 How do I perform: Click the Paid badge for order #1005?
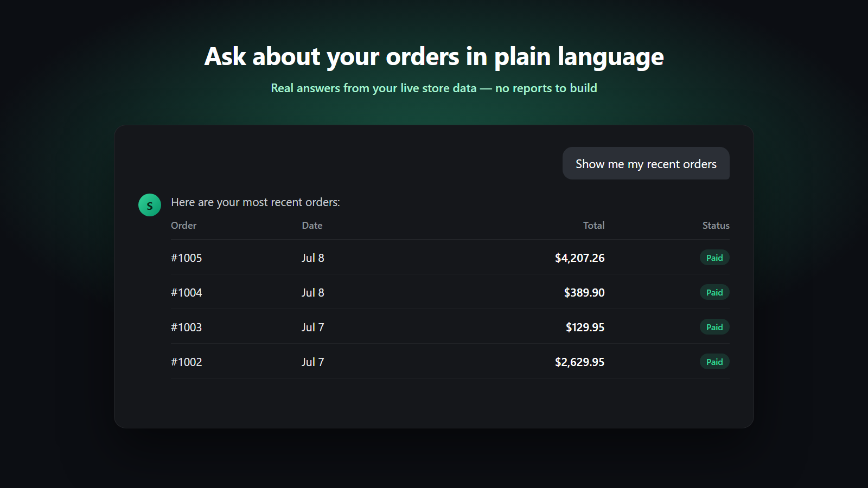tap(714, 258)
